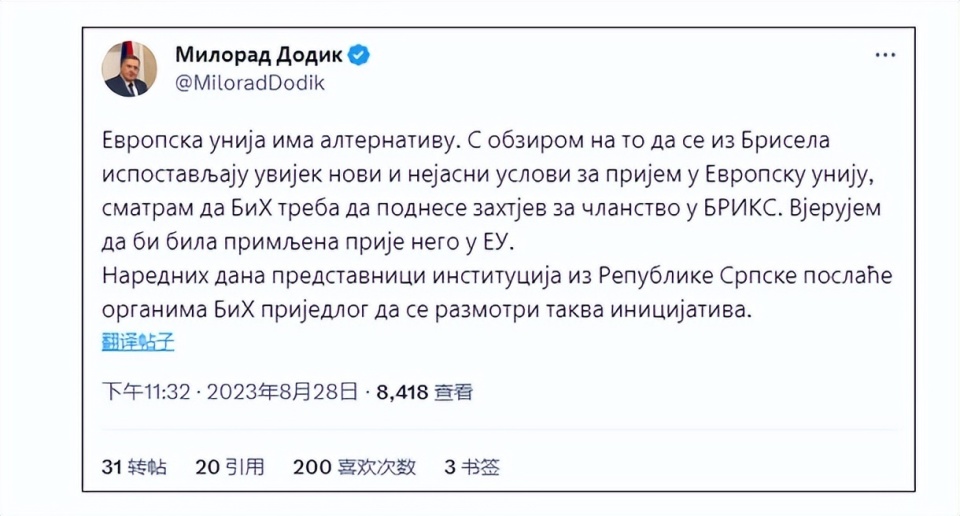Open the 20 引用 quotes list
This screenshot has height=516, width=960.
(230, 466)
